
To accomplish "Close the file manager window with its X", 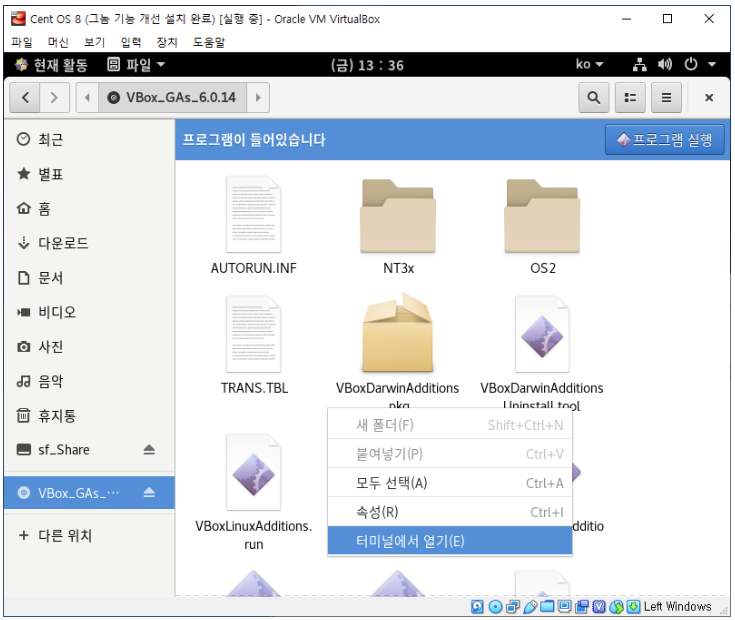I will (709, 97).
